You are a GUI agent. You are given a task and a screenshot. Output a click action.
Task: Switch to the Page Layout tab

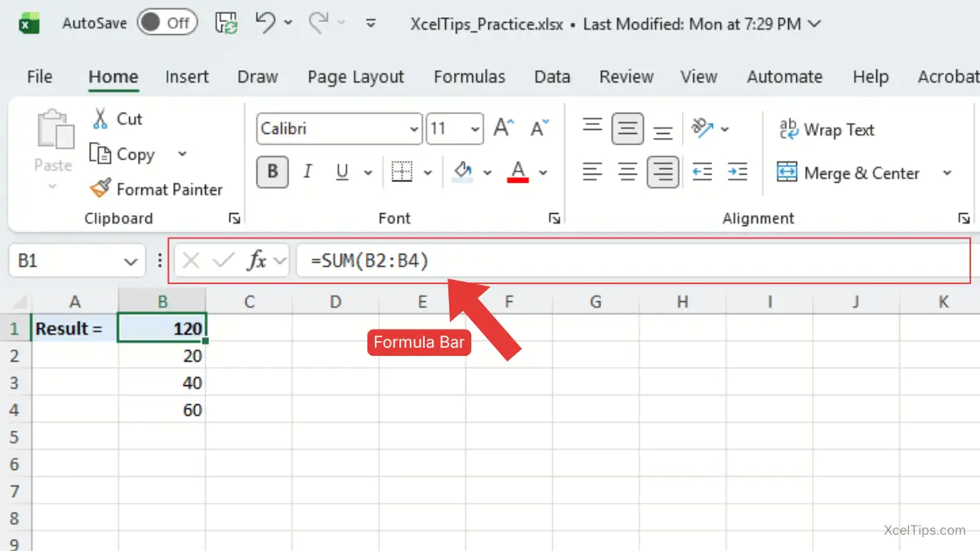coord(355,77)
